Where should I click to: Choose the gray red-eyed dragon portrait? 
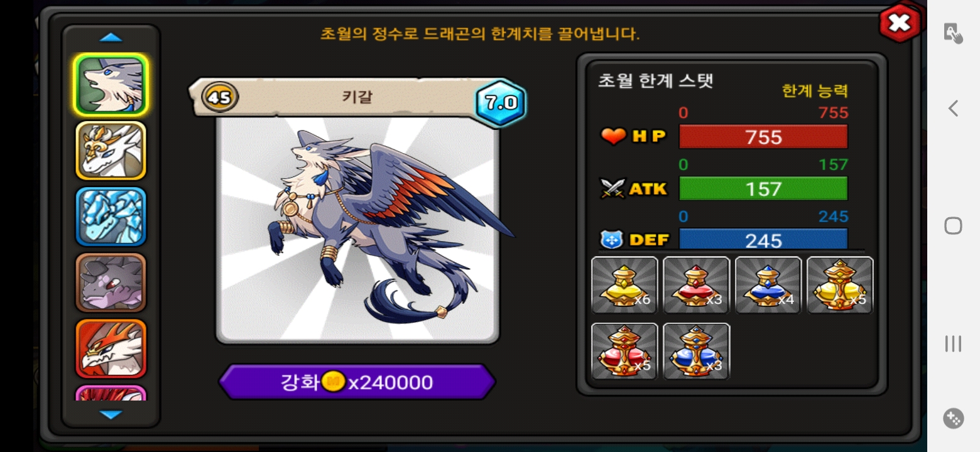click(111, 282)
